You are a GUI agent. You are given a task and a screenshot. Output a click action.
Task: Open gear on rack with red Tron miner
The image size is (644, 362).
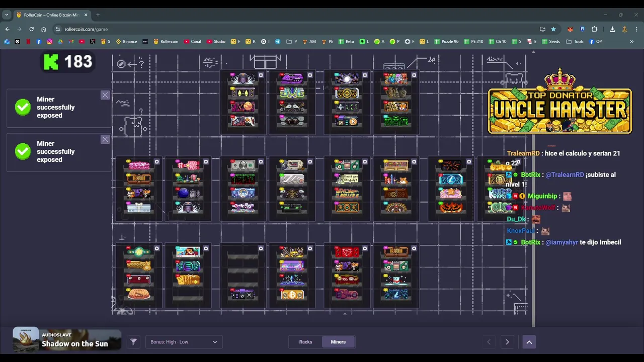click(x=365, y=248)
